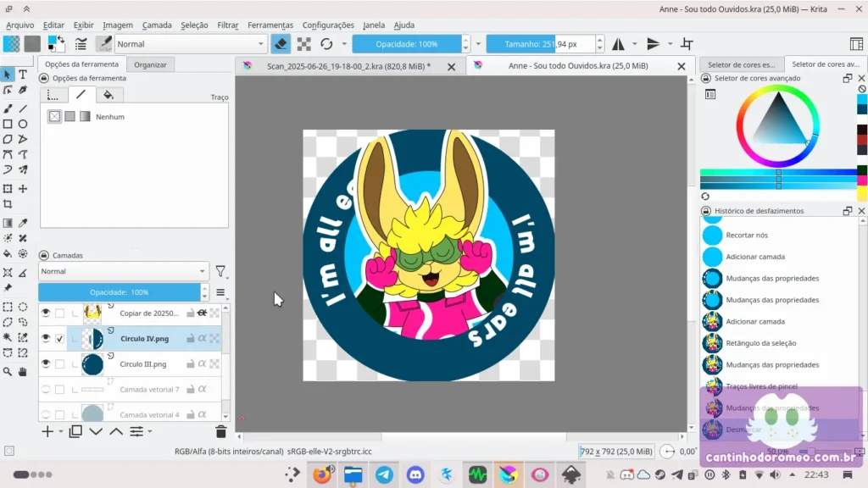Open the Arquivo menu
Screen dimensions: 868x488
20,25
